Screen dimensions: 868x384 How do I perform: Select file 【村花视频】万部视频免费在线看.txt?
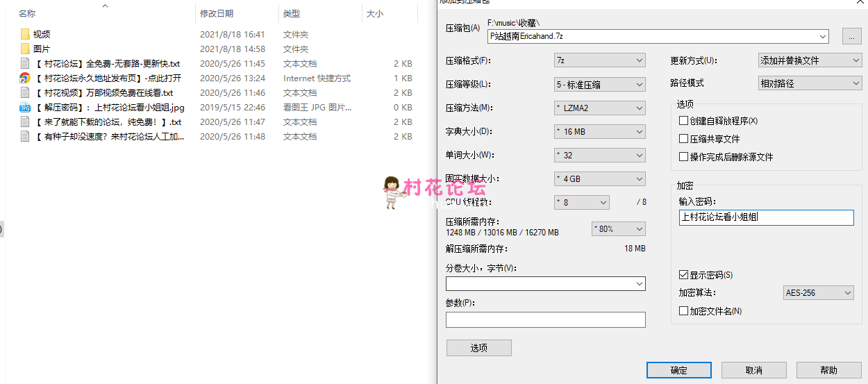pos(103,92)
